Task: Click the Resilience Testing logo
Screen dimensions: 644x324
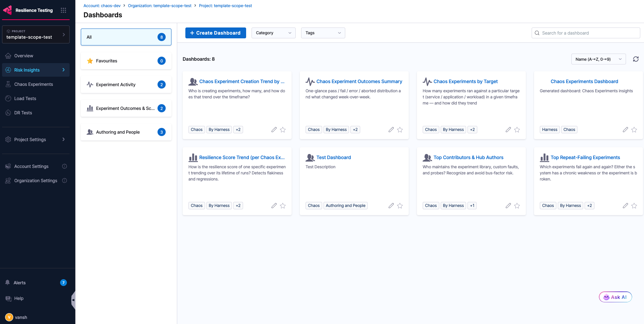Action: 7,10
